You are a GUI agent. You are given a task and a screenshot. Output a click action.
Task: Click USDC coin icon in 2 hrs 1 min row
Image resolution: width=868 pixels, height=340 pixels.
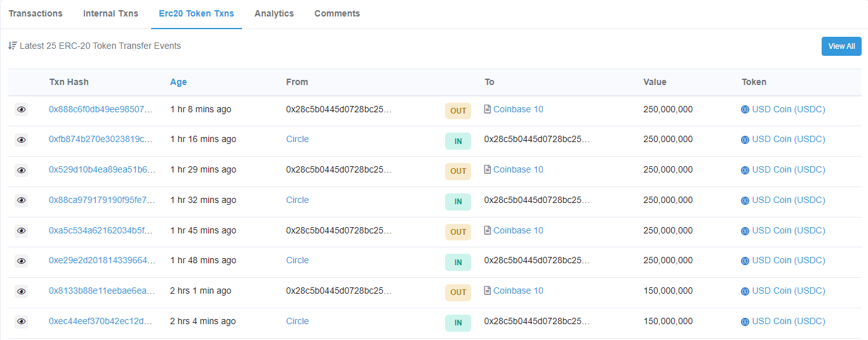[745, 291]
